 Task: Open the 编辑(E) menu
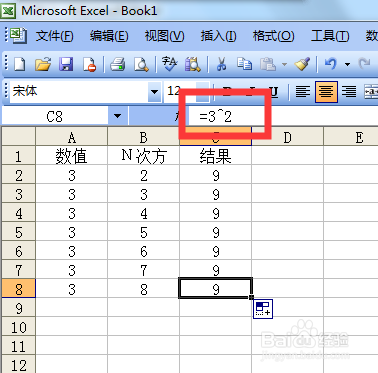point(109,36)
